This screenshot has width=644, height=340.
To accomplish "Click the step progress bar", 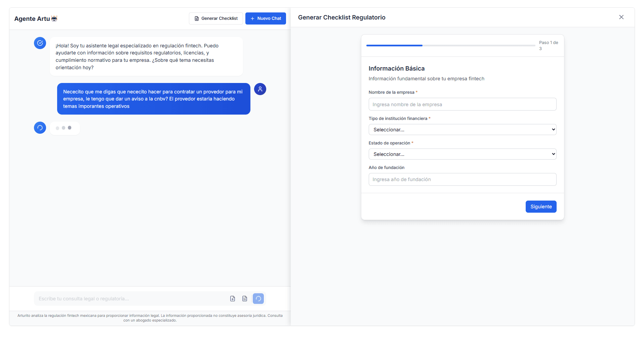I will pyautogui.click(x=451, y=45).
